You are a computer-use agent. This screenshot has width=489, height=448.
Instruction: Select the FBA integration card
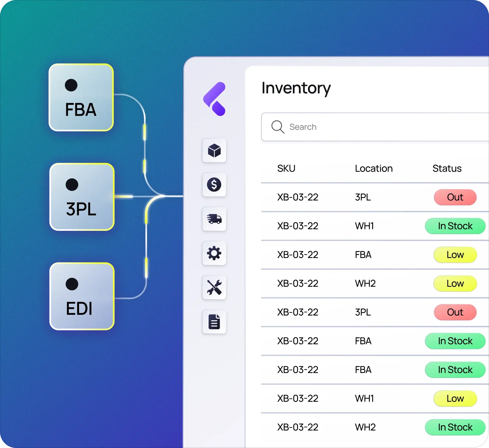(x=81, y=97)
